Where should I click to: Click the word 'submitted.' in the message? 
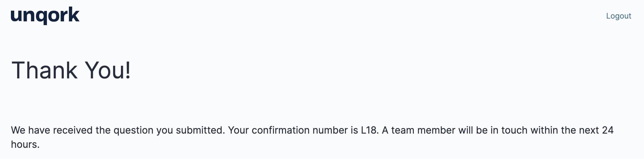(x=201, y=130)
